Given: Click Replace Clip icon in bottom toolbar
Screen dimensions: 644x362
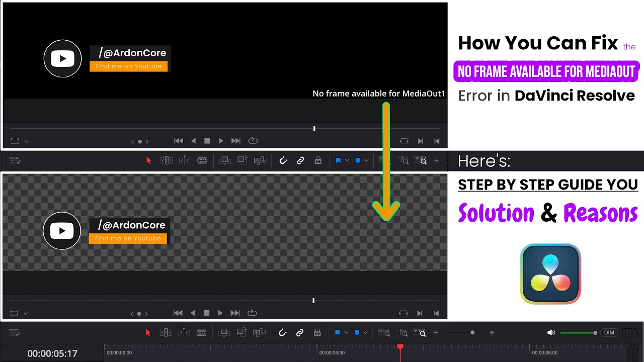Looking at the screenshot, I should pos(260,333).
